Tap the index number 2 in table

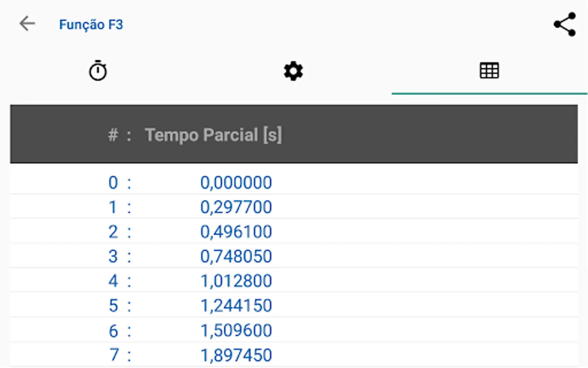(x=113, y=232)
